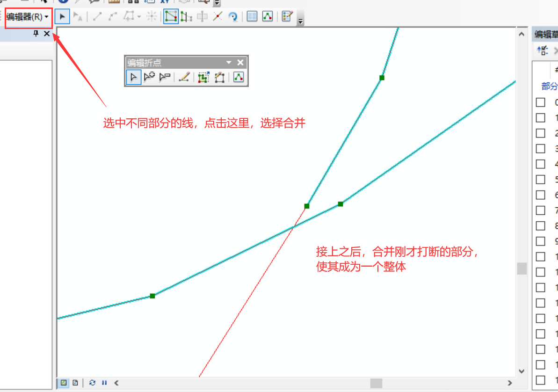
Task: Check the checkbox for vertex row 0
Action: pyautogui.click(x=541, y=102)
